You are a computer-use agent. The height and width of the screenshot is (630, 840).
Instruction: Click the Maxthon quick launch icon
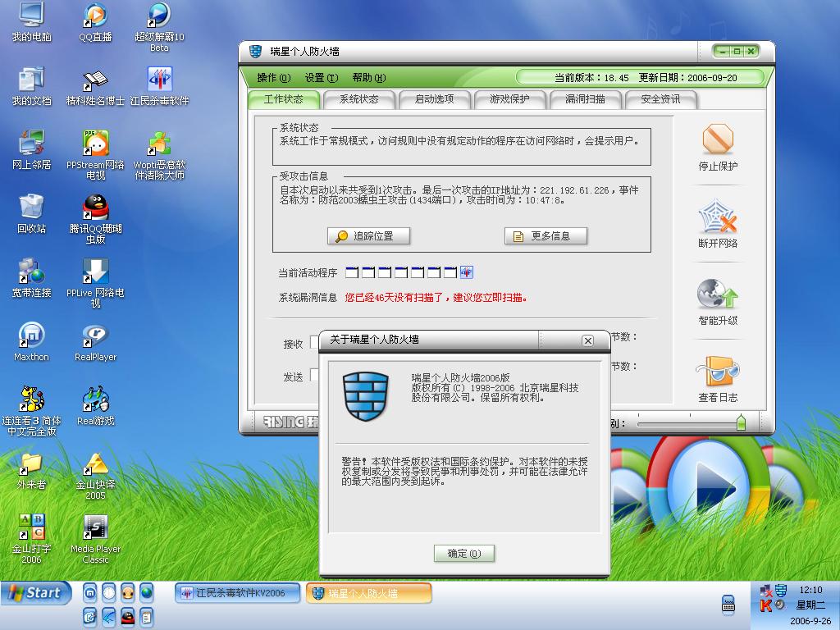pos(90,592)
